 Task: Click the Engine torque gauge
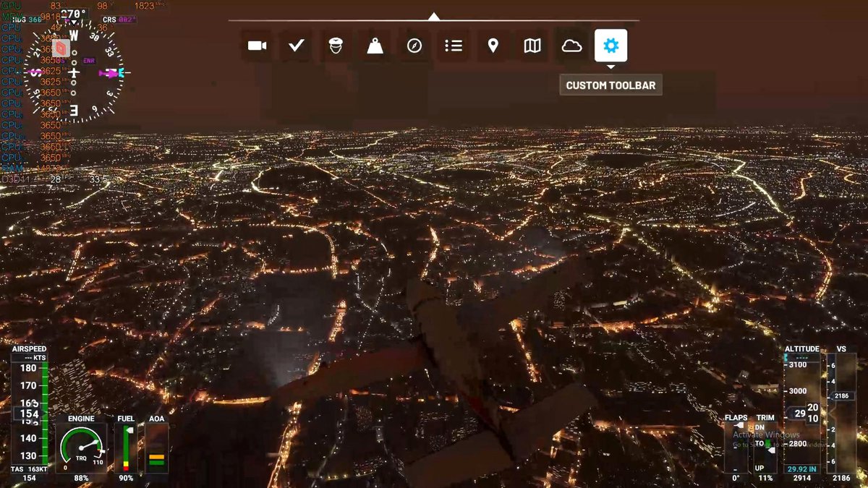pyautogui.click(x=81, y=446)
